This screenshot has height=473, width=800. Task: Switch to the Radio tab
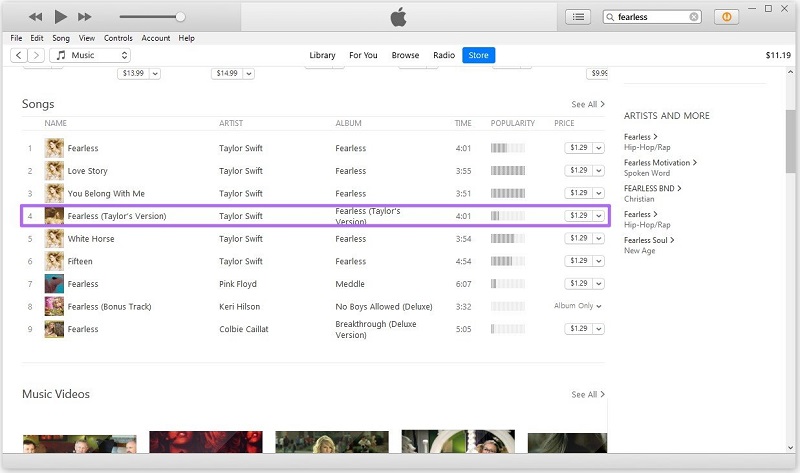click(444, 55)
